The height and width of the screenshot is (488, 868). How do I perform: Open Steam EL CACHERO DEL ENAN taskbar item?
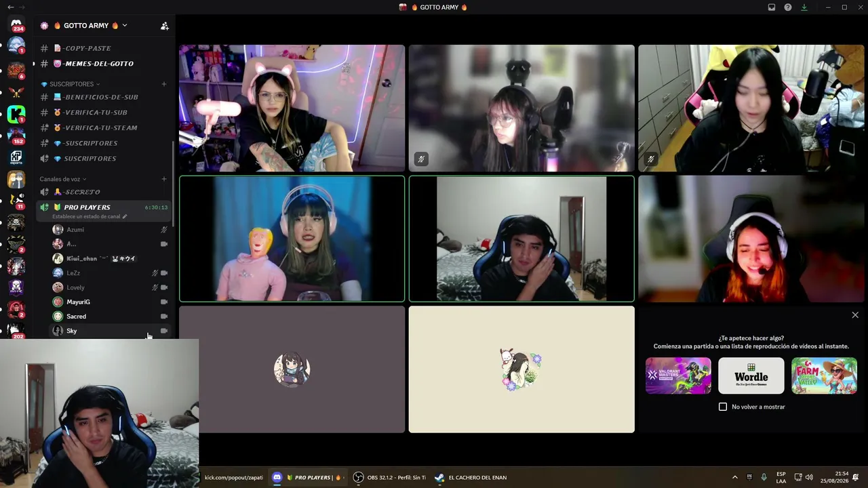click(471, 477)
